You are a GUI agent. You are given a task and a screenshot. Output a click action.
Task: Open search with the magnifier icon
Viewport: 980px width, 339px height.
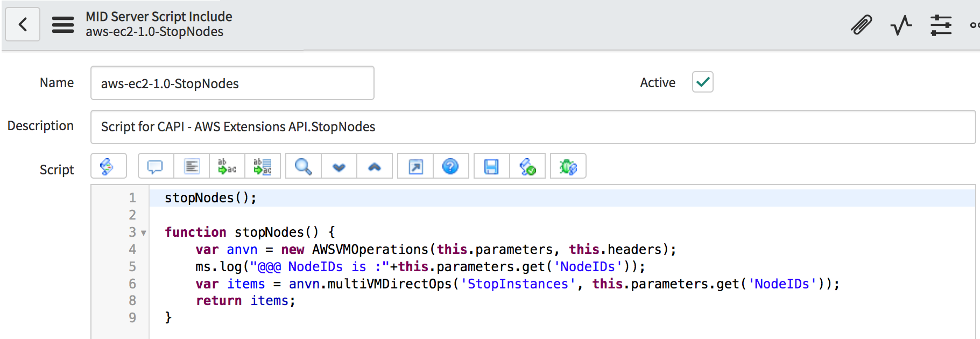click(304, 166)
